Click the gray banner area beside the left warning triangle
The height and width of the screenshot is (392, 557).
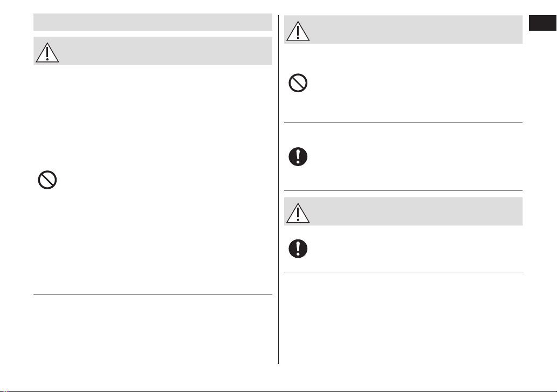[x=166, y=51]
